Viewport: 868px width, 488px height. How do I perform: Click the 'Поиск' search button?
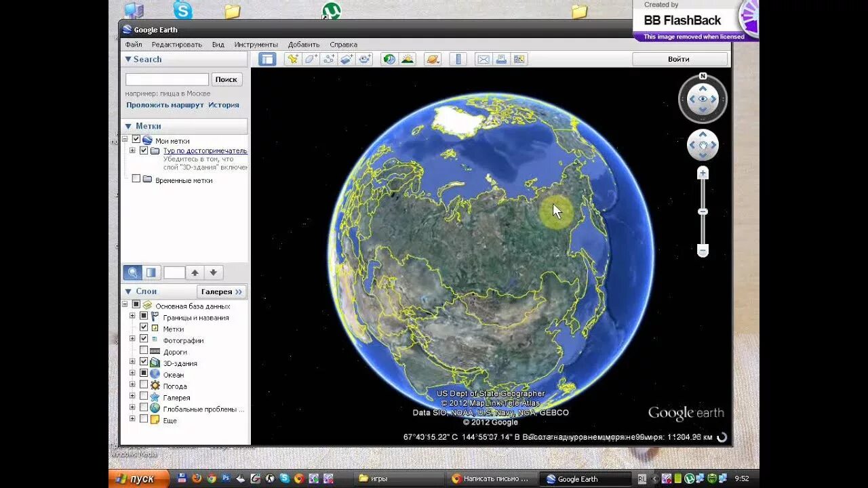(x=226, y=79)
